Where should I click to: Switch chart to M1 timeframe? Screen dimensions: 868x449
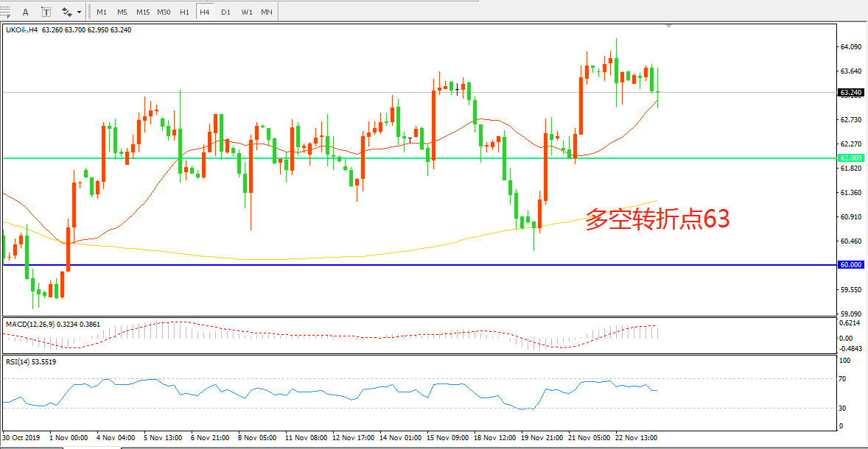coord(102,12)
